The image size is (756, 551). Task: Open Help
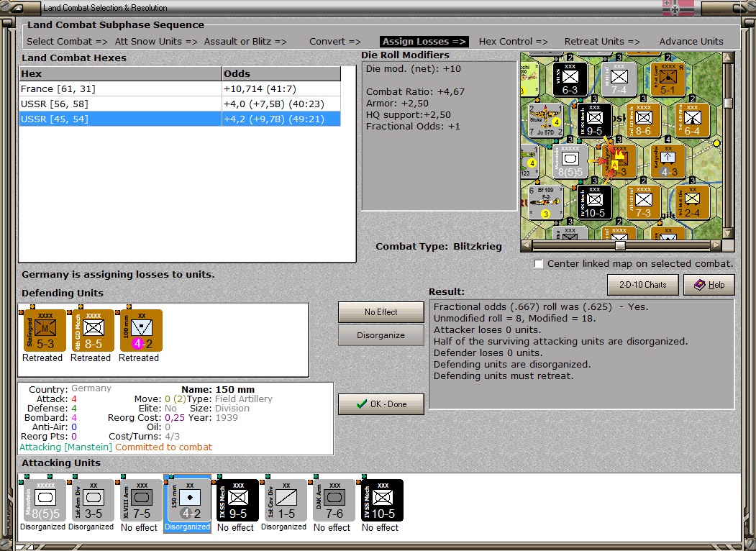point(709,284)
